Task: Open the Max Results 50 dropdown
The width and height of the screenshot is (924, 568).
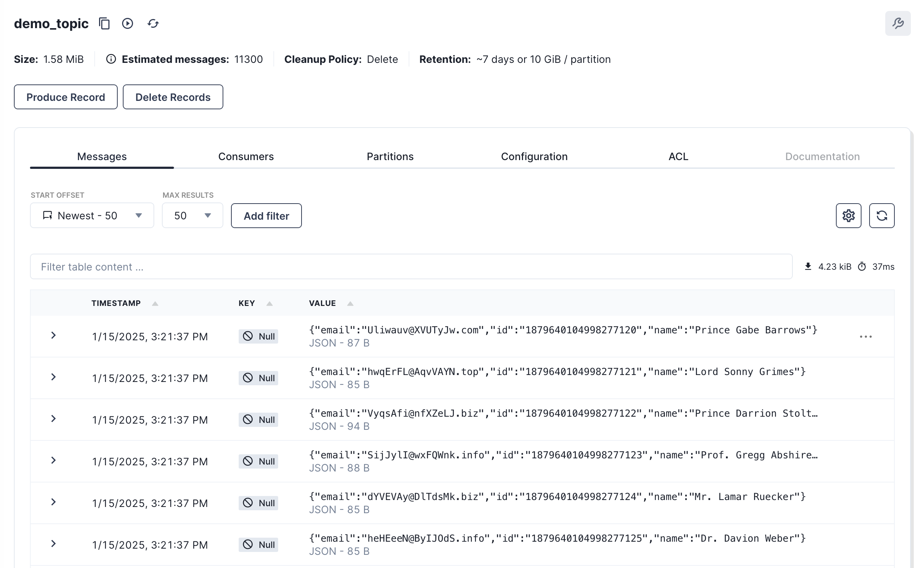Action: point(192,216)
